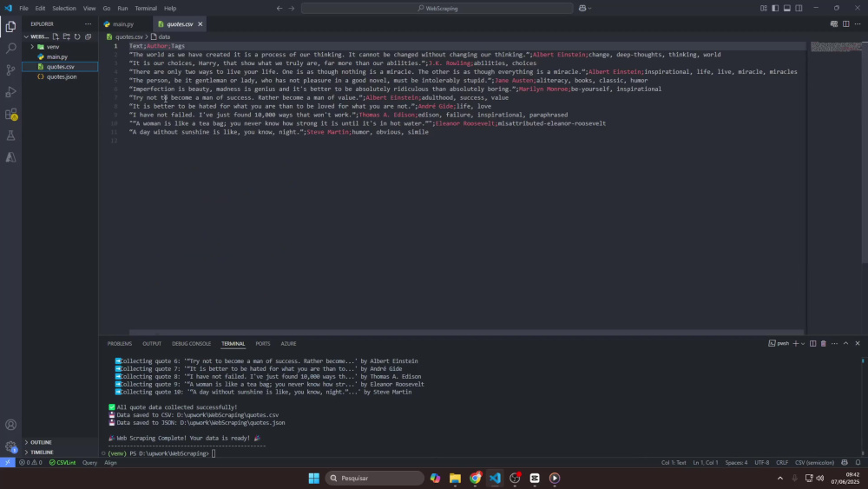Split the terminal panel

(x=812, y=343)
